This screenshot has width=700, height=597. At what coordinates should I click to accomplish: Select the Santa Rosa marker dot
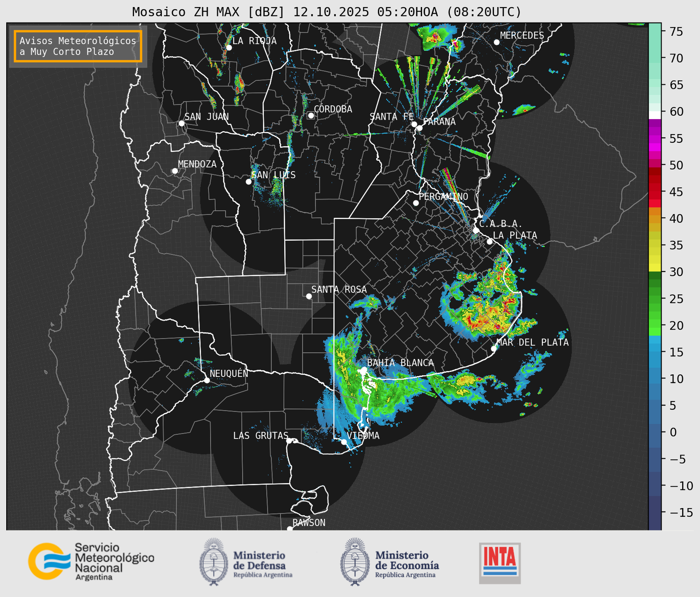309,296
